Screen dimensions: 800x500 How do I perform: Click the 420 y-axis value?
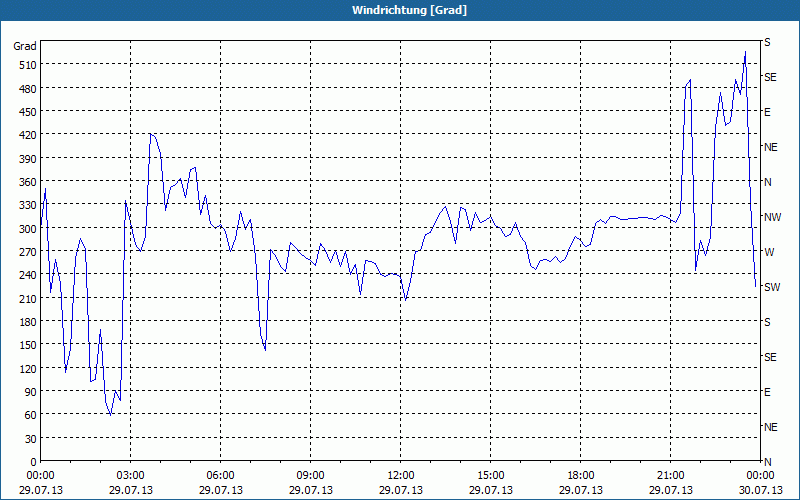point(28,135)
